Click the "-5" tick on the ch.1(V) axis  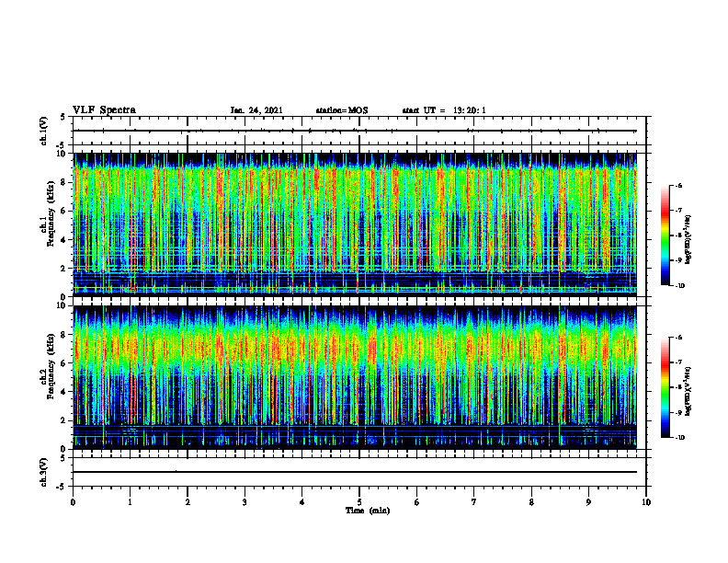tap(62, 145)
